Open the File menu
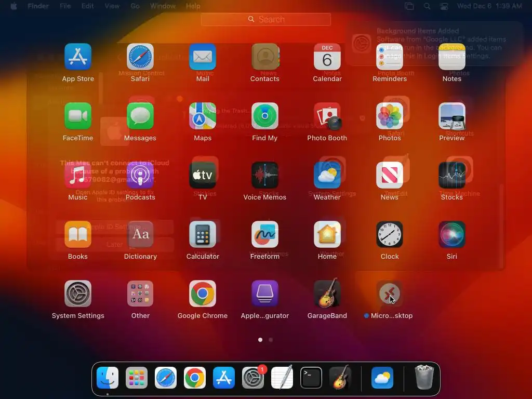Image resolution: width=532 pixels, height=399 pixels. (x=65, y=6)
